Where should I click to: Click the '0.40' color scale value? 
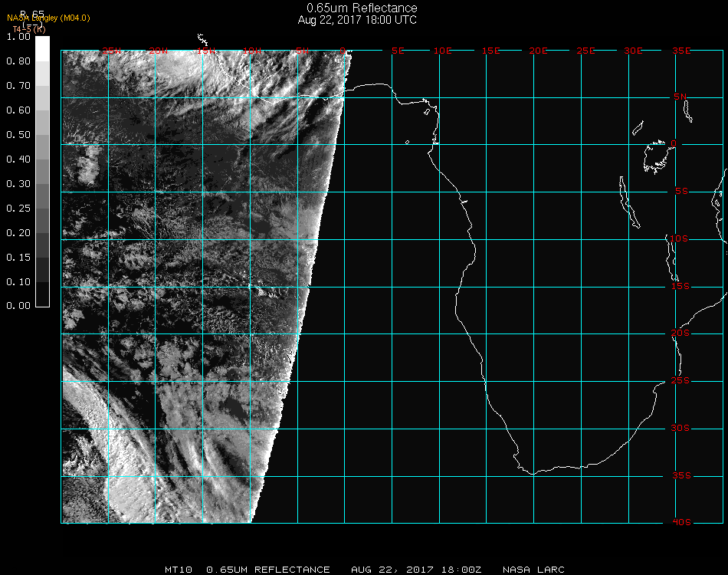(18, 159)
